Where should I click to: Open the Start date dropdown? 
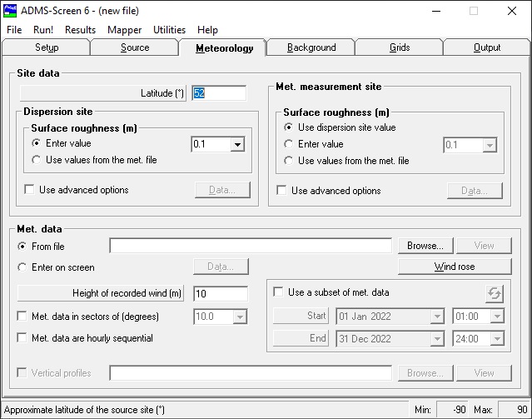(x=437, y=317)
